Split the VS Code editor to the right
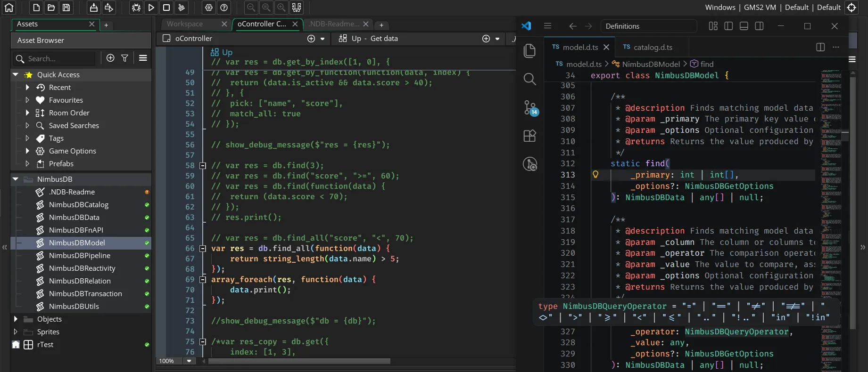The height and width of the screenshot is (372, 868). click(x=820, y=47)
